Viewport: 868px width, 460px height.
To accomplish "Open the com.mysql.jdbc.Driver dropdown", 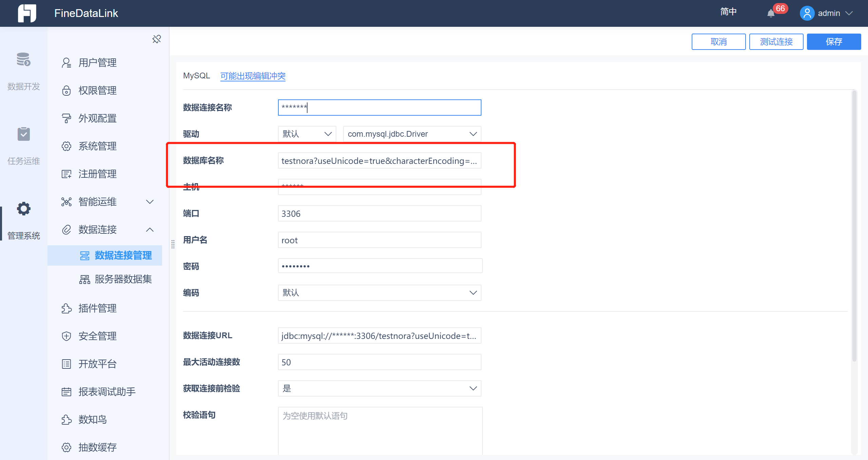I will coord(412,134).
